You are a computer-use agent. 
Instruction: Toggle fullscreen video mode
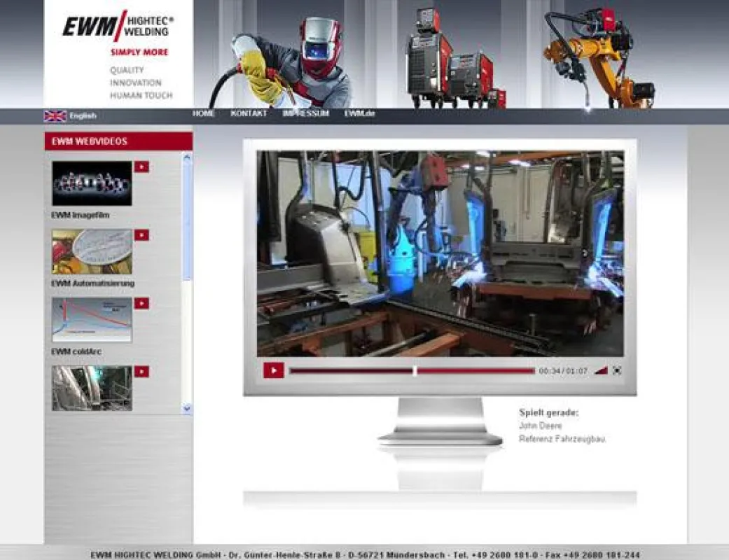[617, 370]
